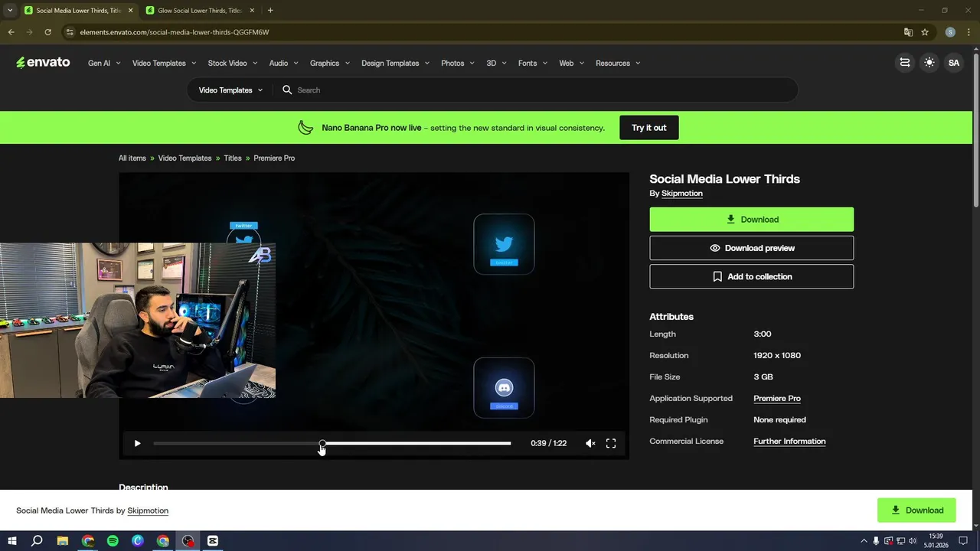This screenshot has height=551, width=980.
Task: Open Windows taskbar search
Action: [x=37, y=541]
